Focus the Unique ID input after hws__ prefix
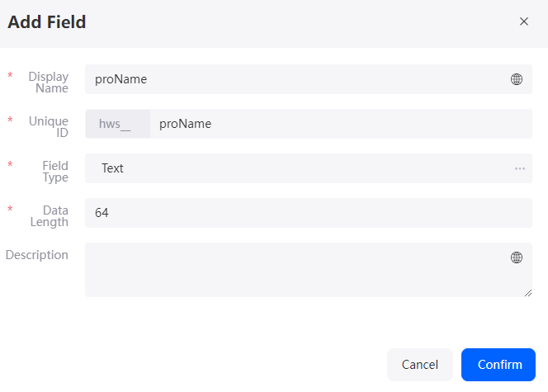Viewport: 548px width, 392px height. click(341, 124)
